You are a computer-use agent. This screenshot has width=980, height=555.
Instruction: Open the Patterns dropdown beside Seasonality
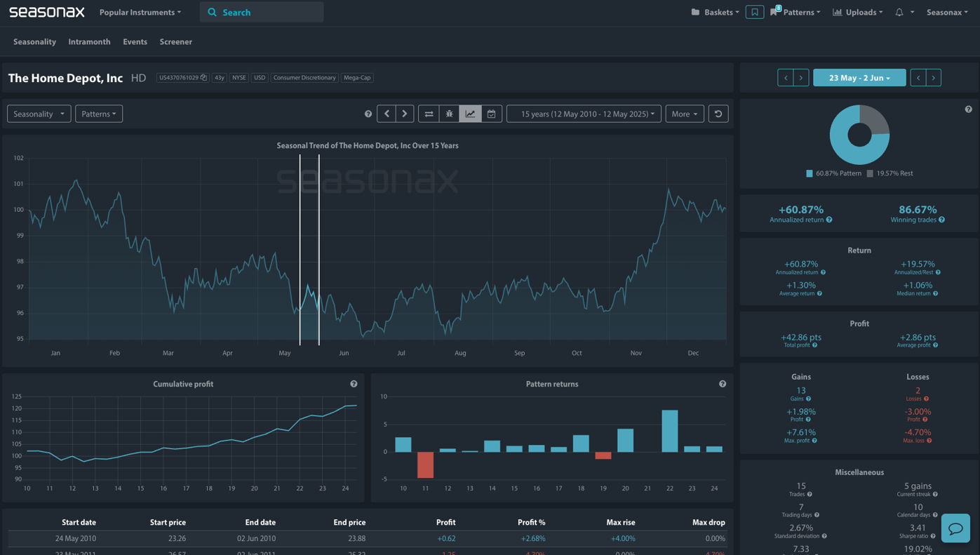99,114
